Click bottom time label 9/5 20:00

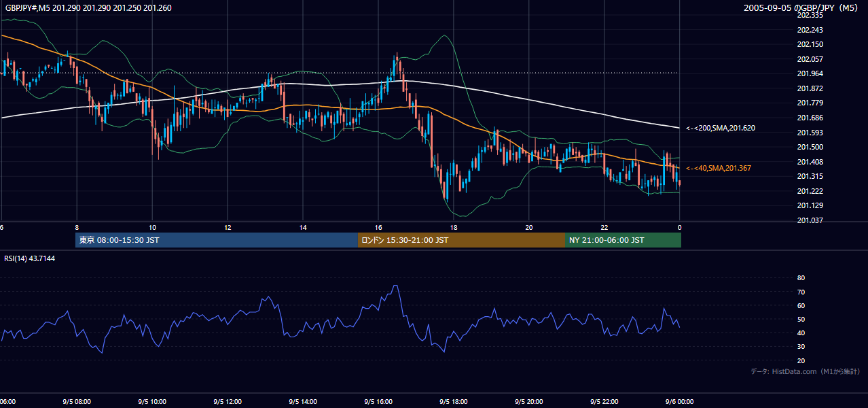529,401
